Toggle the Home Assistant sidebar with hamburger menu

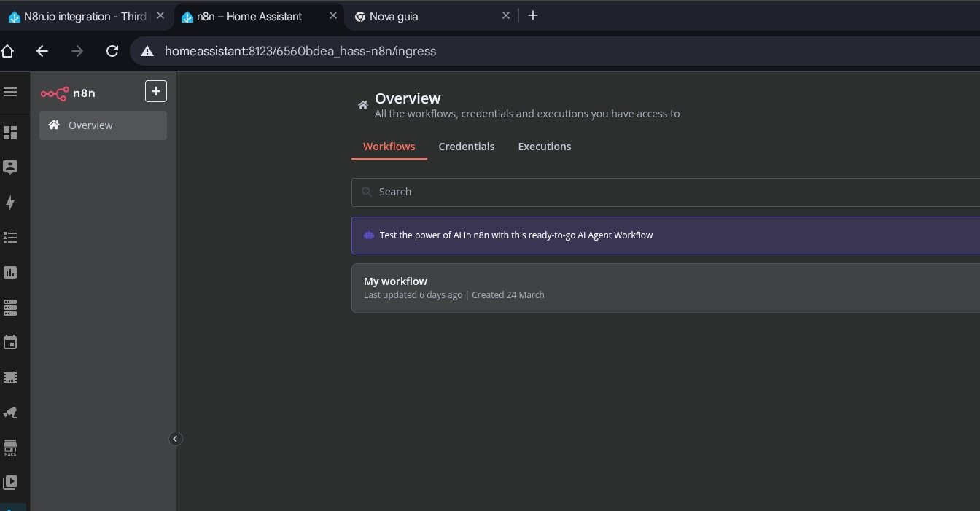(10, 92)
